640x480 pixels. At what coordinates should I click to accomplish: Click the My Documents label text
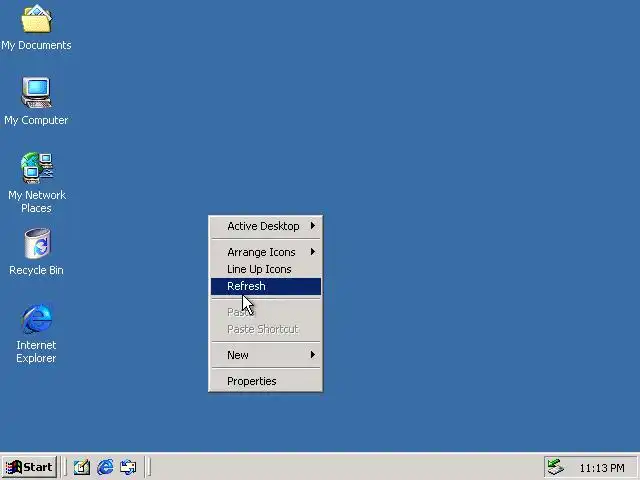click(36, 45)
